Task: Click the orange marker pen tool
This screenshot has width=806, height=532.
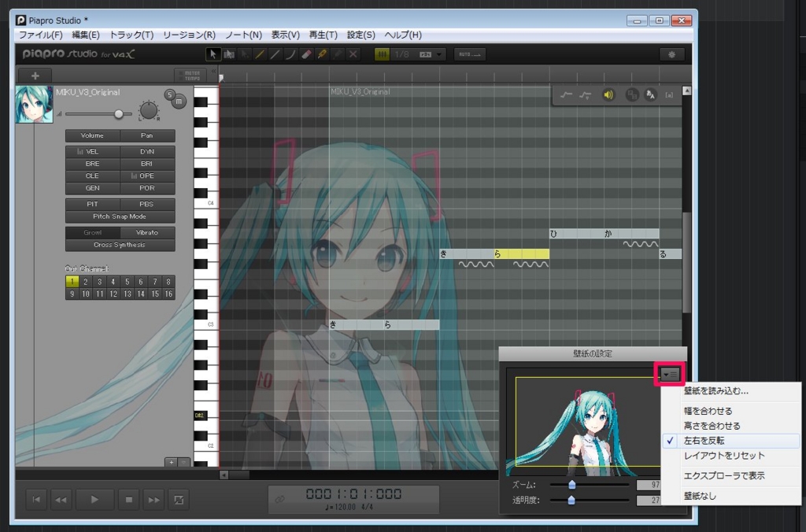Action: tap(322, 54)
